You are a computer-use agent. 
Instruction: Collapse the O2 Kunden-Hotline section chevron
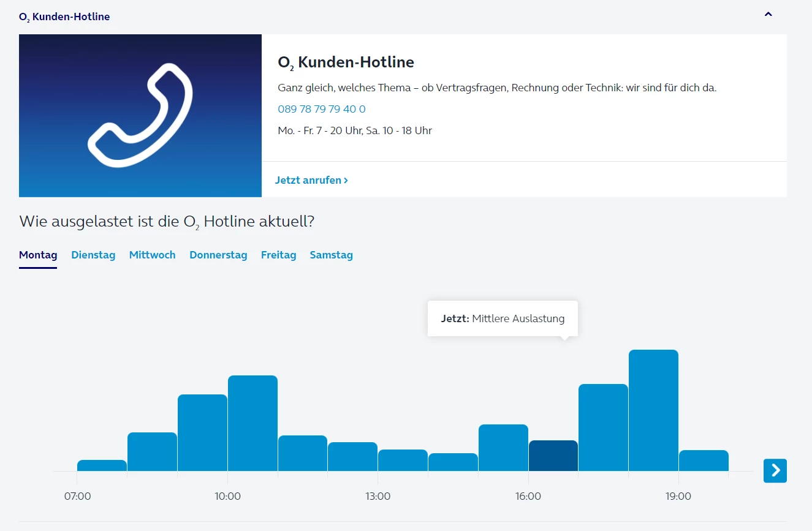[x=768, y=14]
